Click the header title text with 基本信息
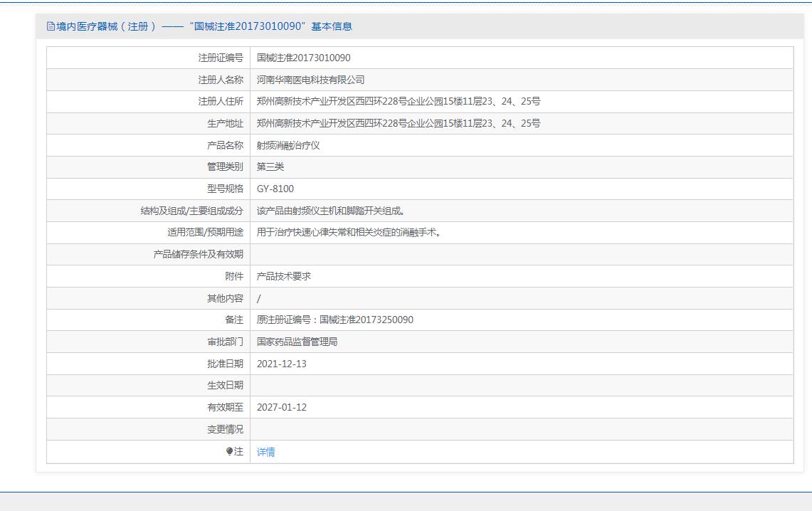Viewport: 812px width, 511px height. 204,26
